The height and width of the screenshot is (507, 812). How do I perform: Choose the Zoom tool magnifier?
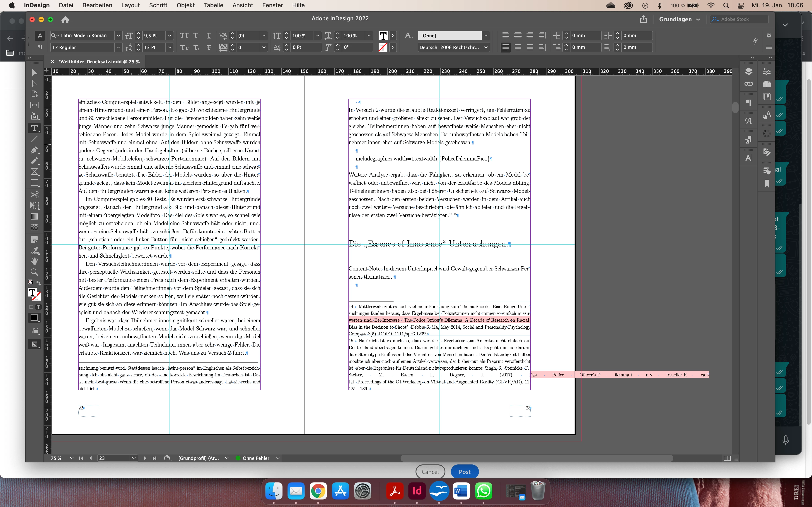point(34,272)
